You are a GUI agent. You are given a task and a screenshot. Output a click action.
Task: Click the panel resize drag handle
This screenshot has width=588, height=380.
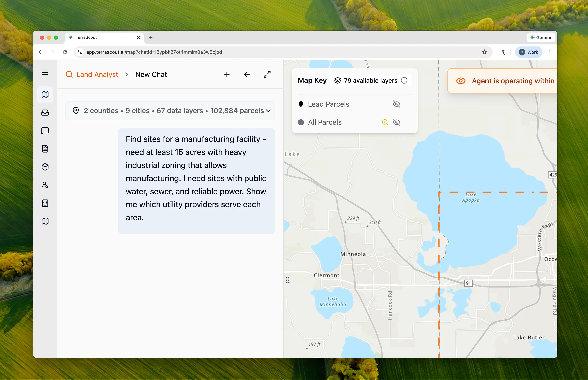pyautogui.click(x=288, y=280)
